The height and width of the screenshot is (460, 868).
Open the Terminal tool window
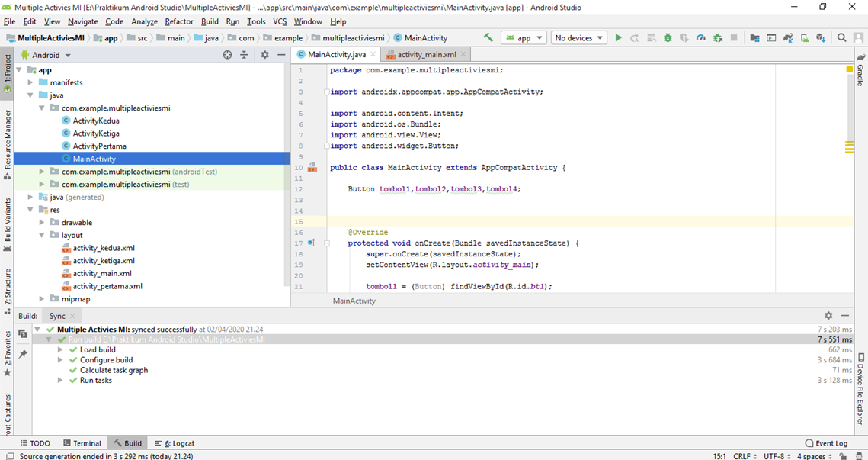(82, 443)
